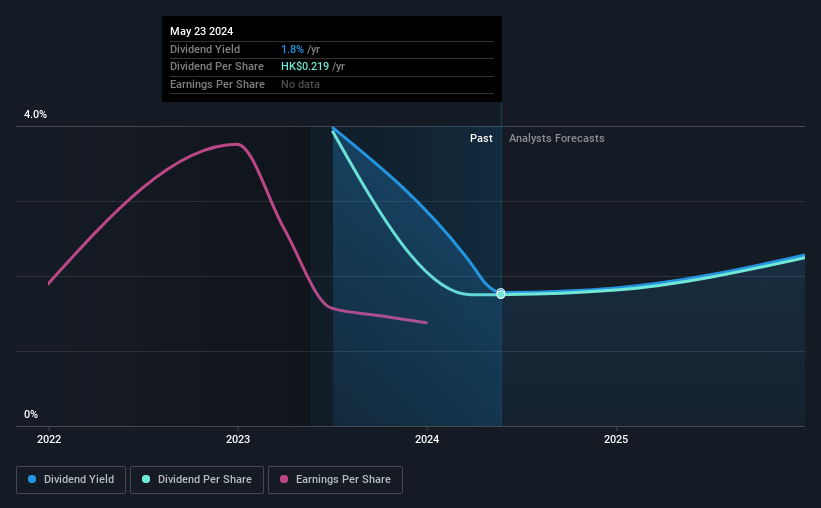Click the "Past" region label

point(481,139)
